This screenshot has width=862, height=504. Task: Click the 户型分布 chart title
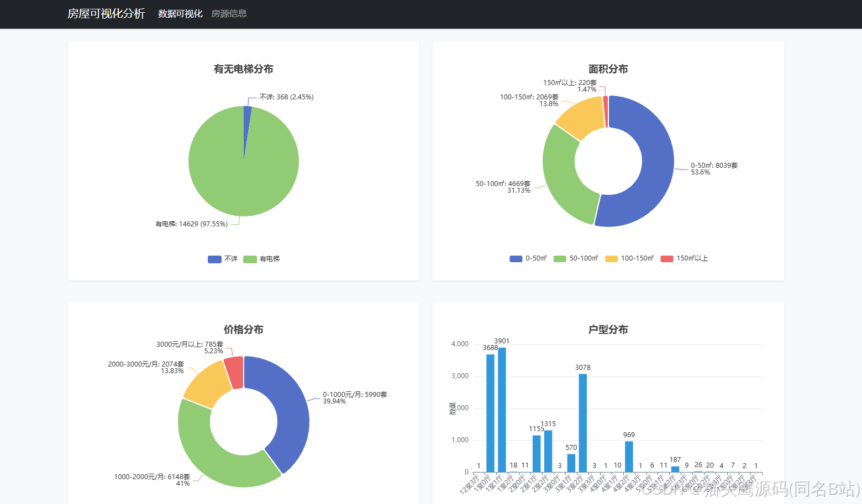(608, 330)
